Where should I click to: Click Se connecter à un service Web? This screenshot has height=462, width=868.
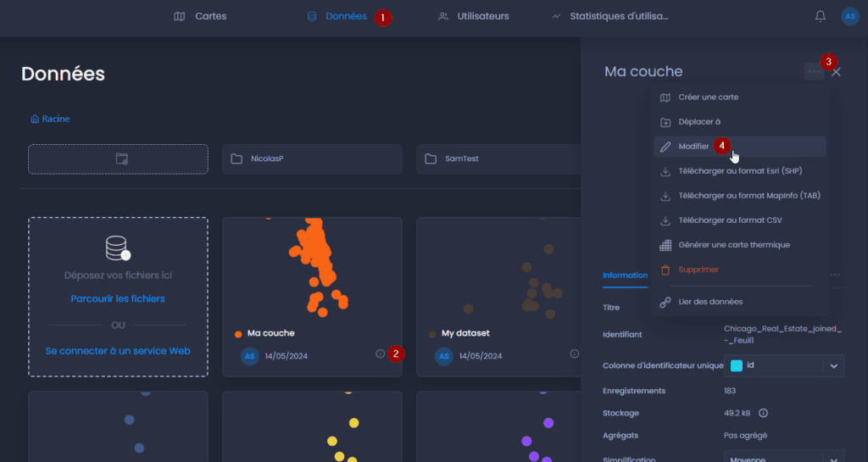pos(118,351)
